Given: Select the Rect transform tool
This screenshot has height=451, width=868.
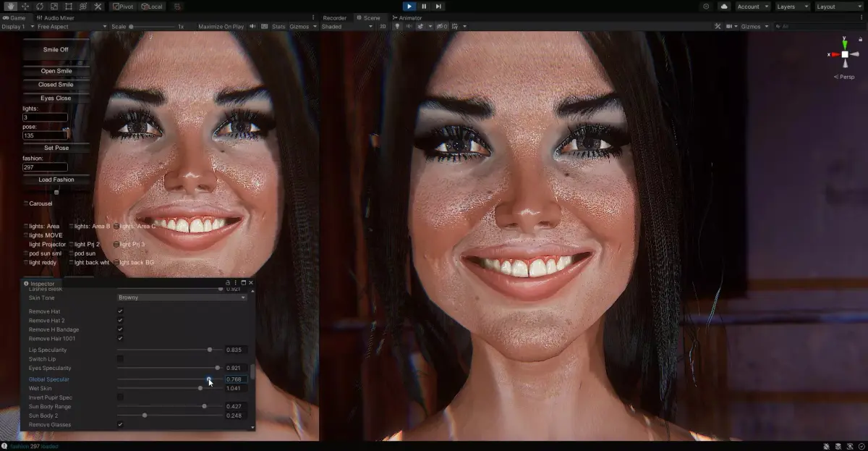Looking at the screenshot, I should point(68,7).
